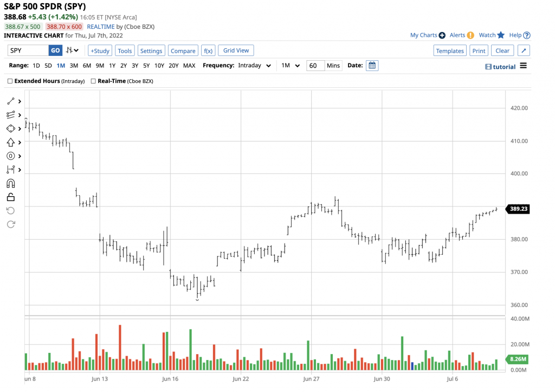Viewport: 555px width, 392px height.
Task: Click the Watch star icon
Action: (x=500, y=35)
